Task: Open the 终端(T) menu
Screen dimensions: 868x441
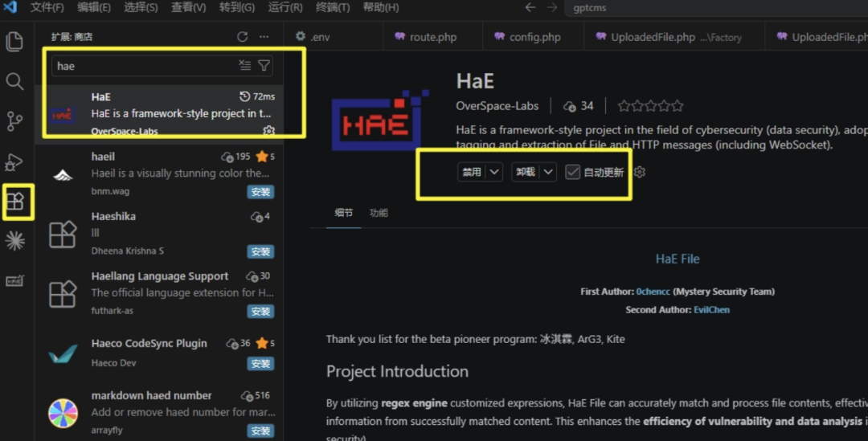Action: pos(333,7)
